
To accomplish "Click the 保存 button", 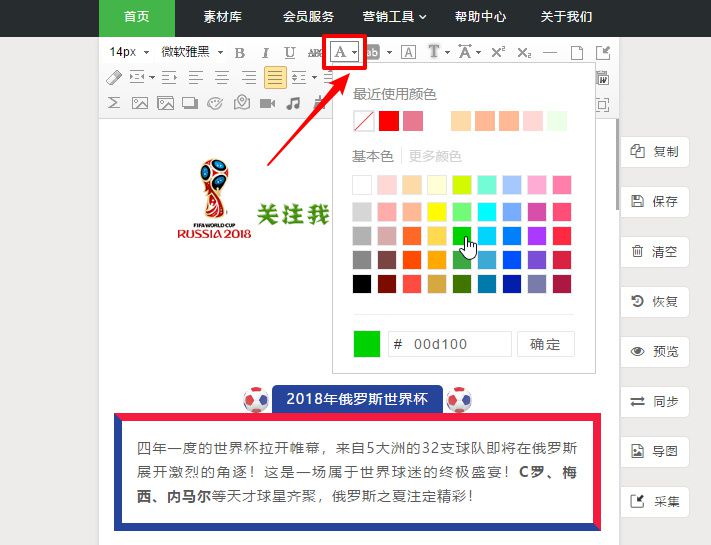I will pyautogui.click(x=655, y=202).
